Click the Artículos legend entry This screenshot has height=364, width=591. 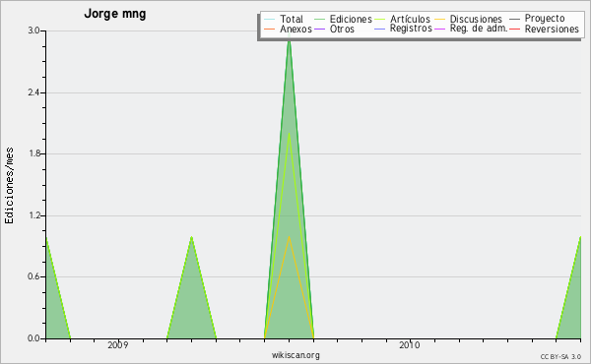[x=402, y=19]
